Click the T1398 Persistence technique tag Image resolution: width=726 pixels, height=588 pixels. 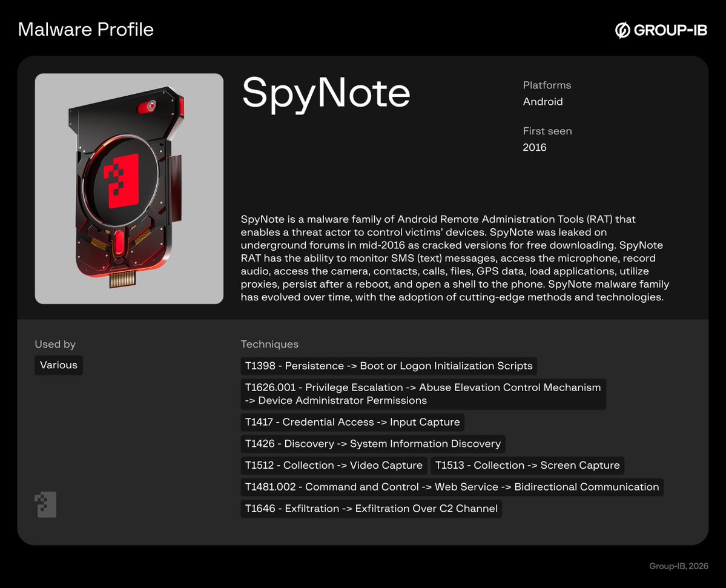pos(389,366)
